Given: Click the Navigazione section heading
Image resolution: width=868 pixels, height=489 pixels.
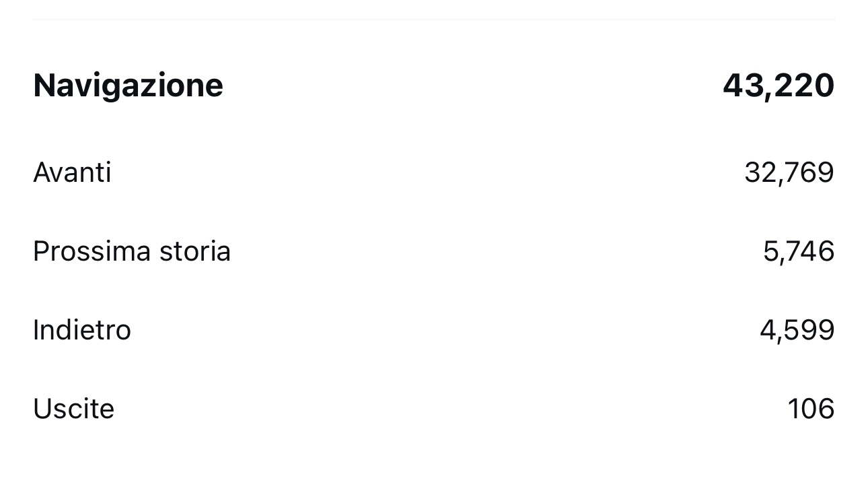Looking at the screenshot, I should point(128,86).
